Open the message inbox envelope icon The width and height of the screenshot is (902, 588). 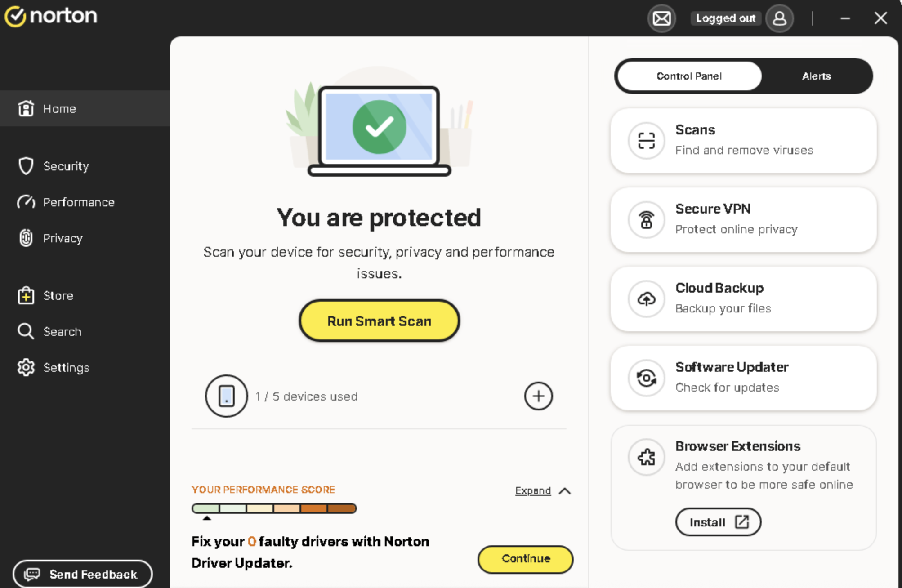661,18
